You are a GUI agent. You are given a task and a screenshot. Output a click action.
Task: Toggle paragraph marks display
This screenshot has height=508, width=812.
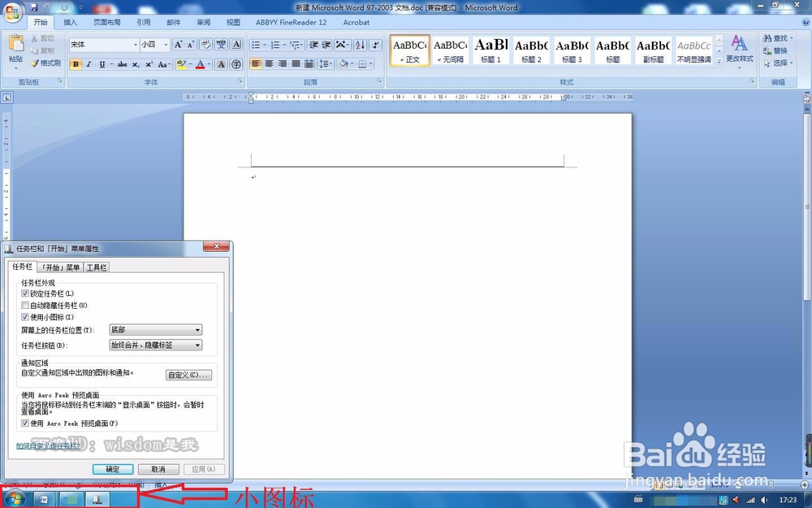coord(377,45)
